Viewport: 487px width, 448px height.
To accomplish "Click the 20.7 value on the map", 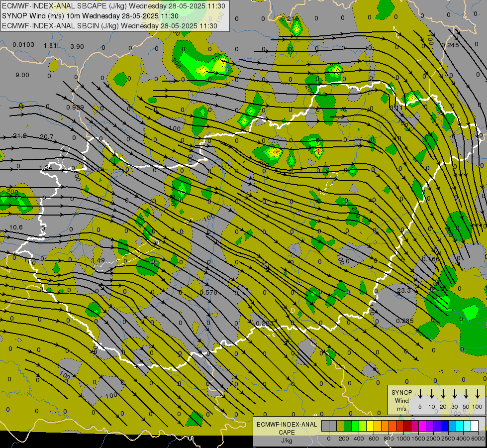I will 47,137.
